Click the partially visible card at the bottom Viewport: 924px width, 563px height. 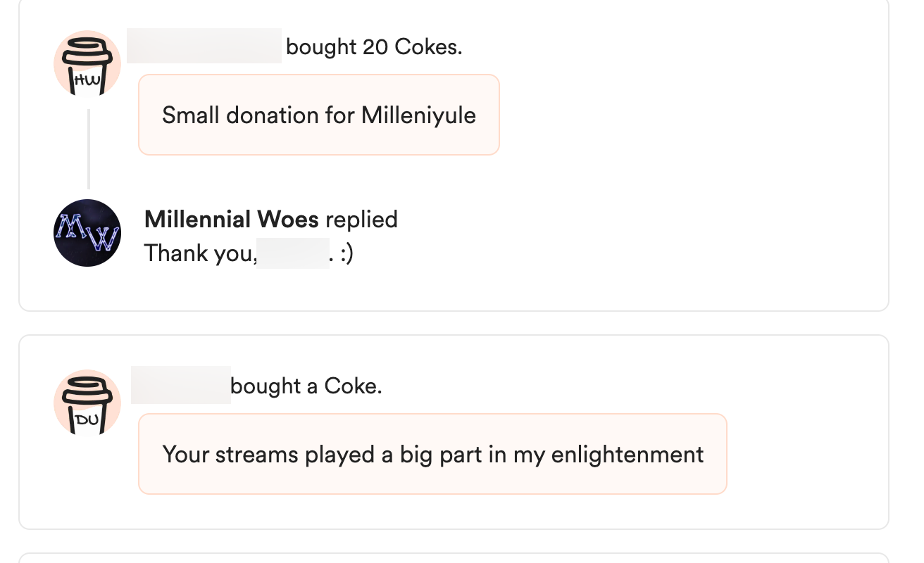(454, 558)
